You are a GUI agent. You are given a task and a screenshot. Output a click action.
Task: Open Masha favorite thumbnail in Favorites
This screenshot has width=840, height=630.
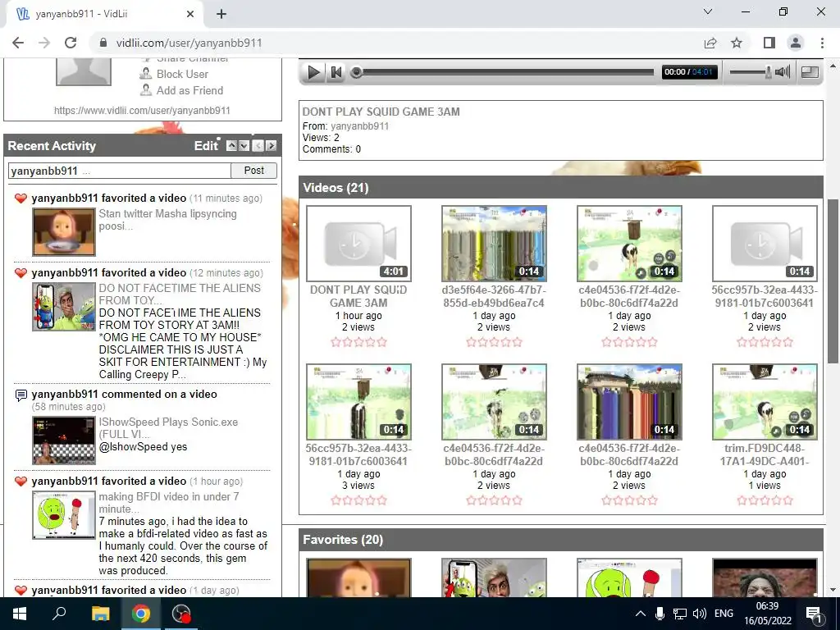tap(359, 577)
